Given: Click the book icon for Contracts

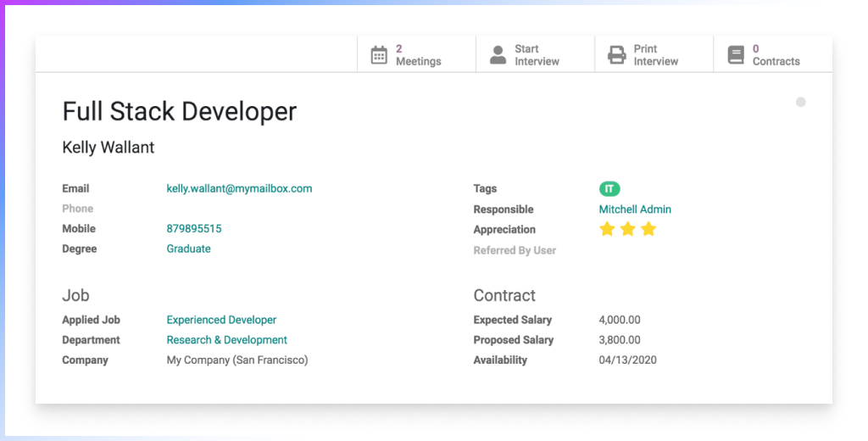Looking at the screenshot, I should click(736, 55).
